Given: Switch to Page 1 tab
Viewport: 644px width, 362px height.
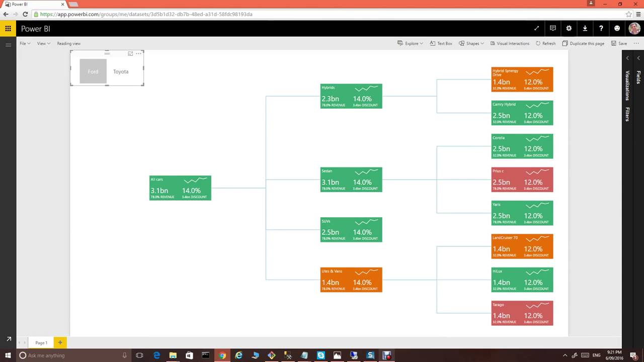Looking at the screenshot, I should pos(41,342).
